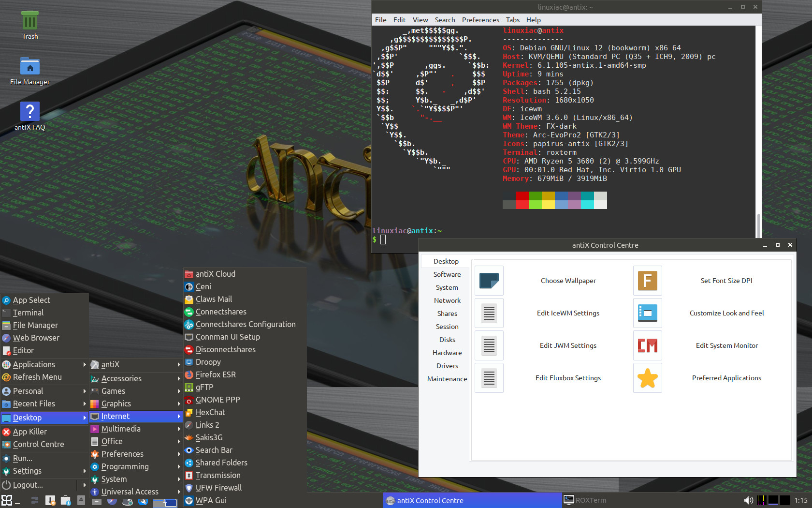Expand the Settings submenu arrow
This screenshot has height=508, width=812.
[85, 471]
